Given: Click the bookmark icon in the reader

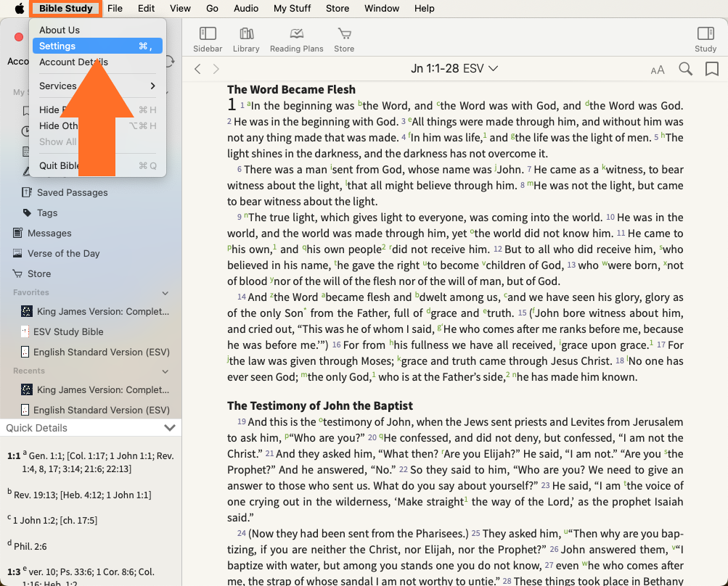Looking at the screenshot, I should pyautogui.click(x=712, y=69).
